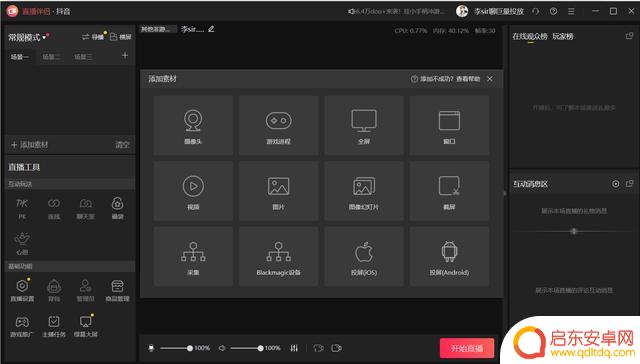Open the 主播任务 streamer tasks tool

pos(54,326)
